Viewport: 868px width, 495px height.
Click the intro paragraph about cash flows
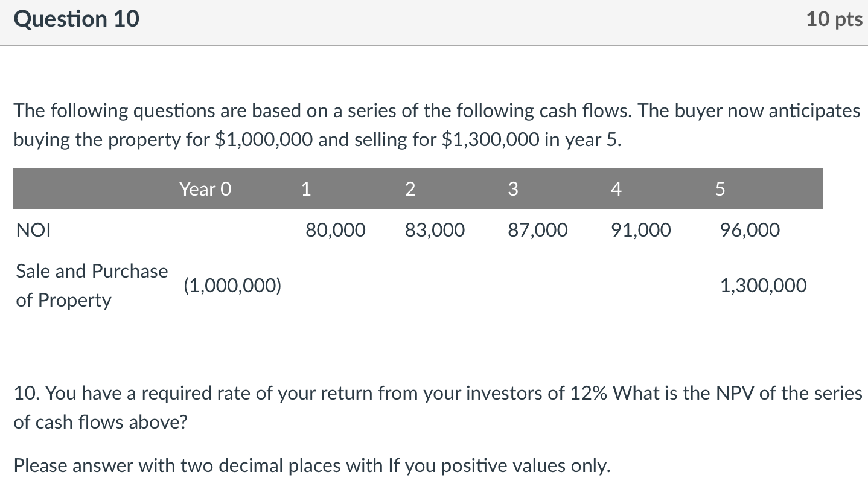(x=436, y=125)
